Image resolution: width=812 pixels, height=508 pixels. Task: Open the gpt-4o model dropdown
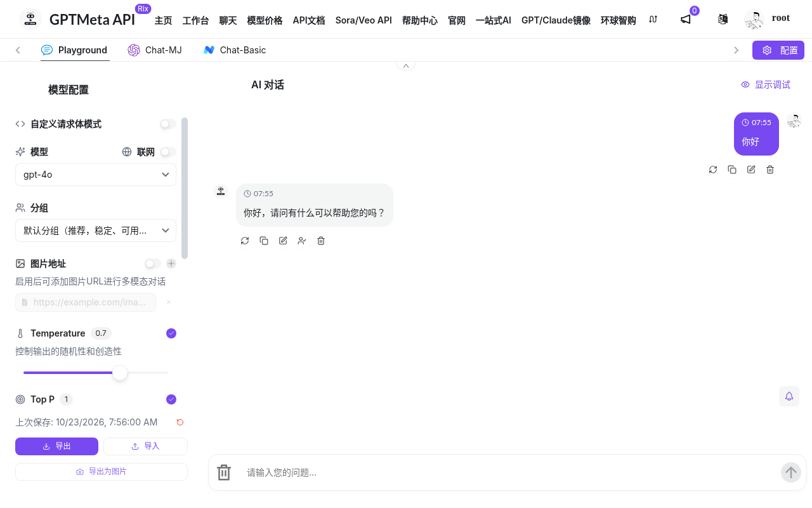pyautogui.click(x=96, y=175)
